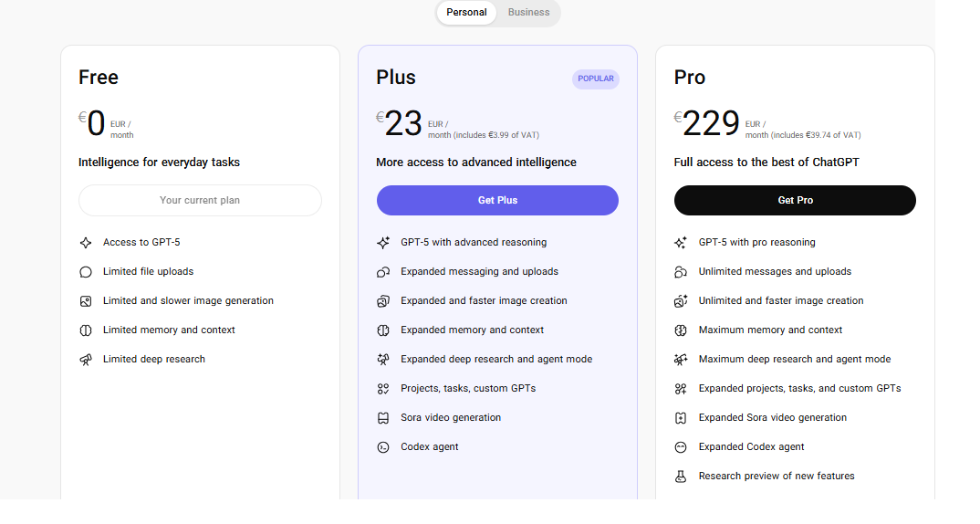This screenshot has width=980, height=524.
Task: Click the icon beside Sora video generation
Action: pyautogui.click(x=383, y=418)
